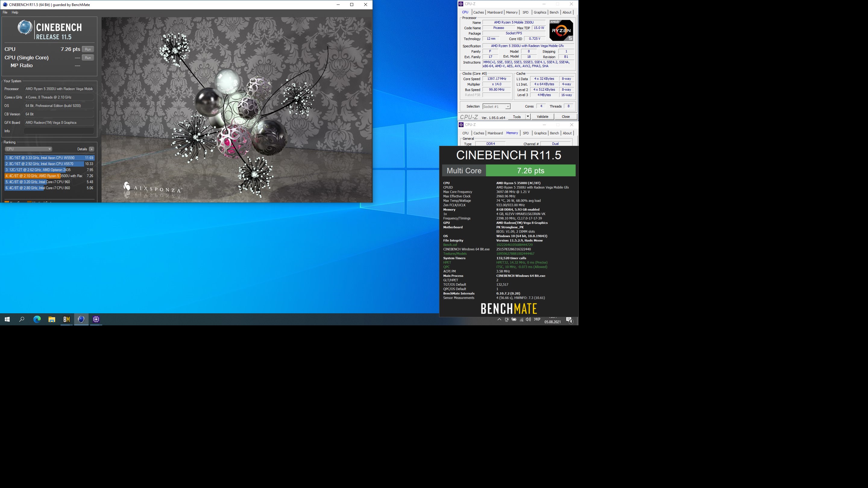Maximize the Cinebench window
Image resolution: width=868 pixels, height=488 pixels.
click(352, 5)
